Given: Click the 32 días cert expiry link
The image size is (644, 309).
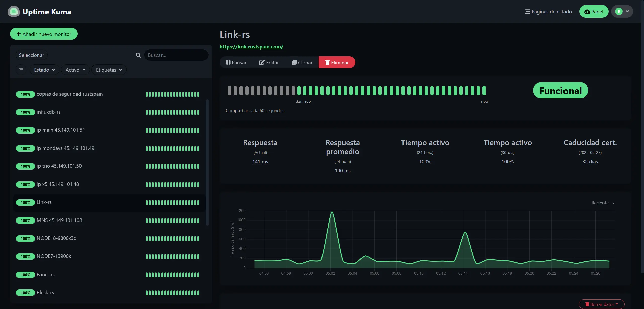Looking at the screenshot, I should click(590, 162).
